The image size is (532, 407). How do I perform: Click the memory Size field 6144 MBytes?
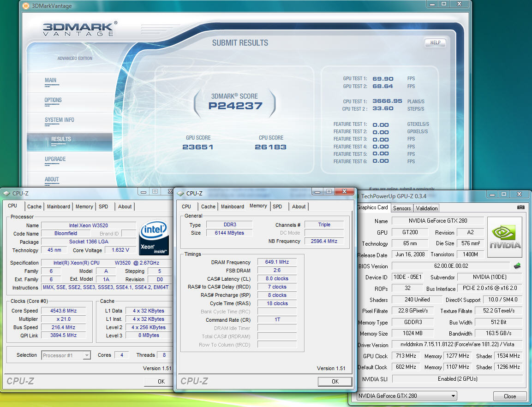pos(229,233)
